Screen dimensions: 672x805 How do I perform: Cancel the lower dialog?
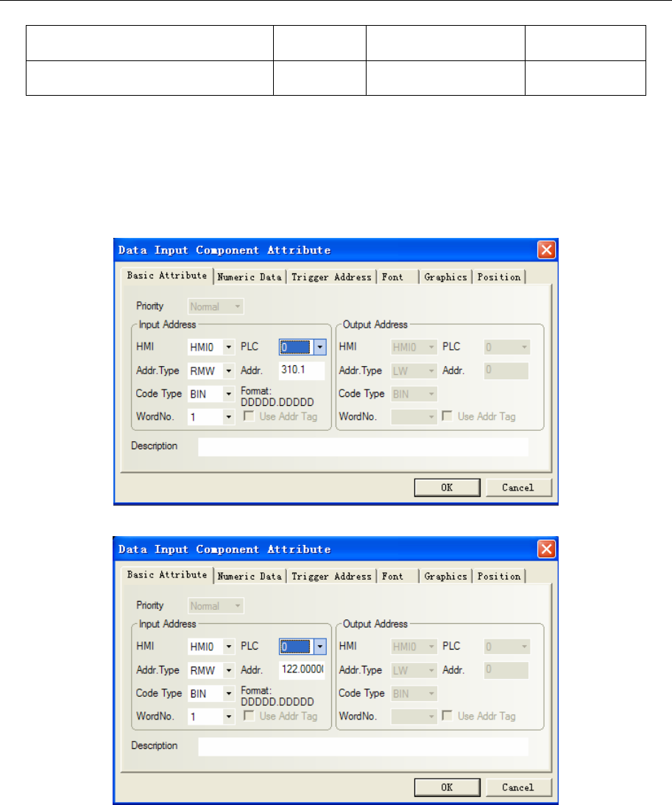[x=518, y=787]
